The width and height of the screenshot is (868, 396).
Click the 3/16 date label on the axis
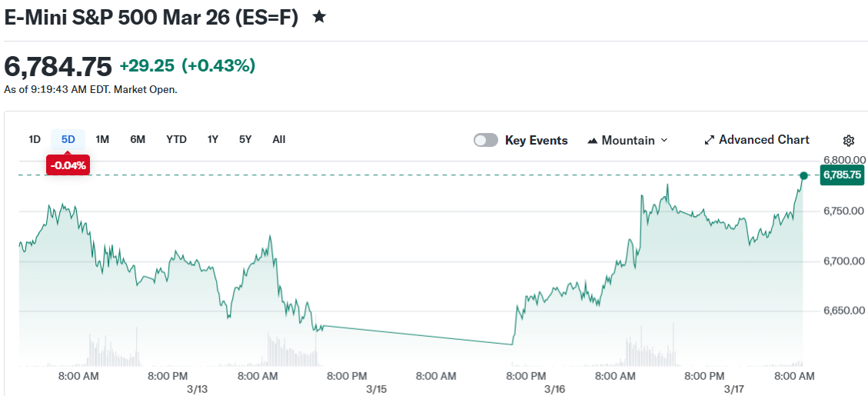554,389
